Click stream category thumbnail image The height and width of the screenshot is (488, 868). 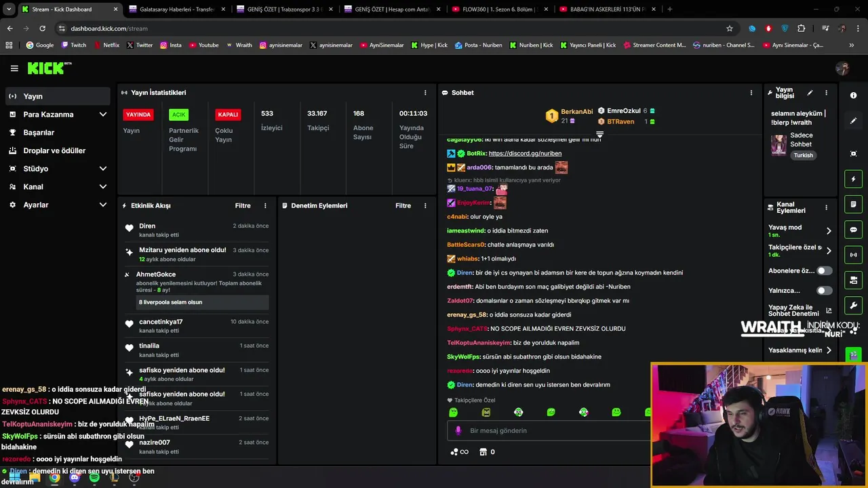click(778, 145)
